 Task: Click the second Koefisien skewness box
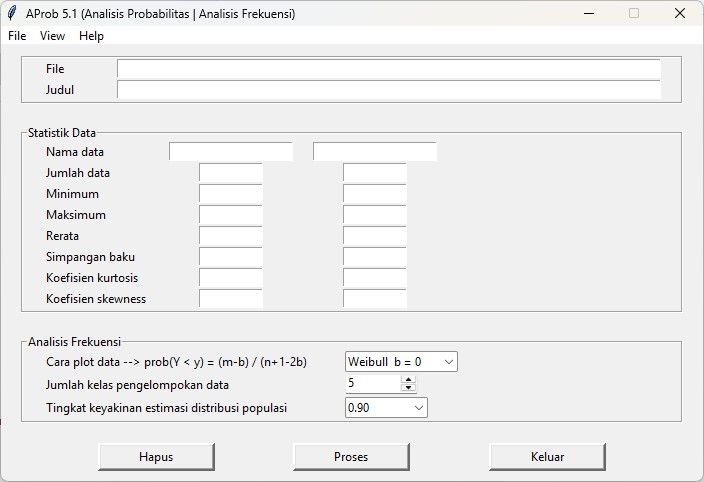coord(375,299)
